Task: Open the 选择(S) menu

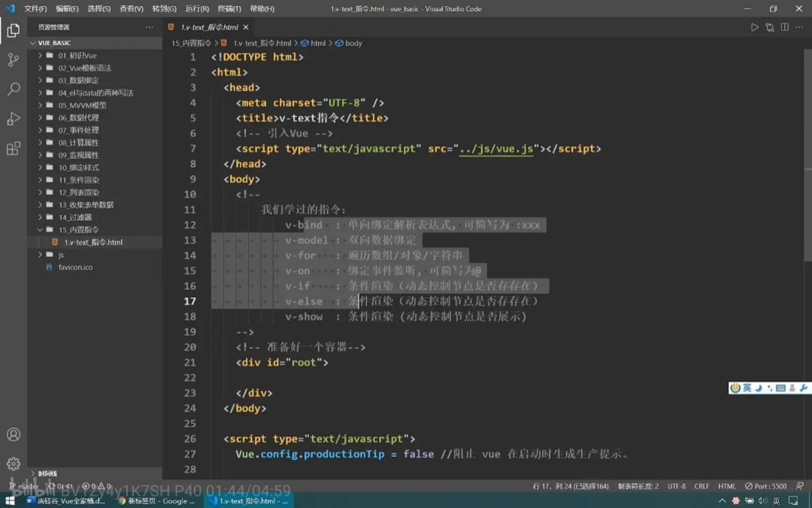Action: point(99,9)
